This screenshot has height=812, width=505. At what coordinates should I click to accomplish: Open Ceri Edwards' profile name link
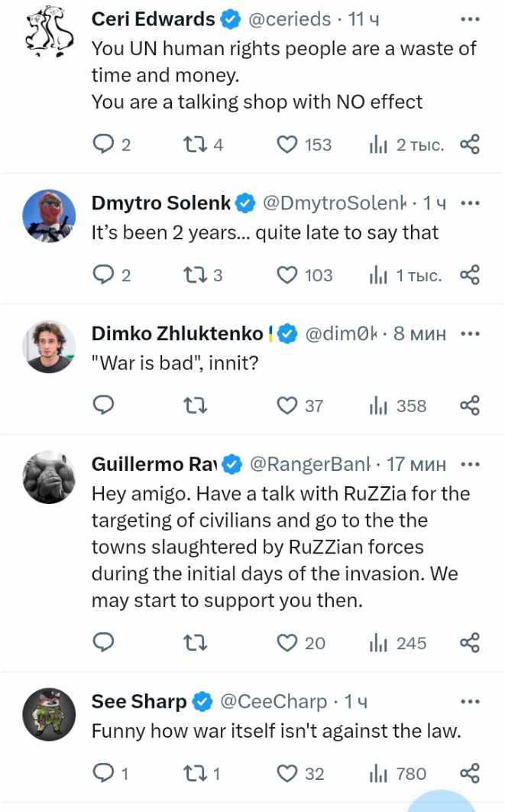(153, 20)
